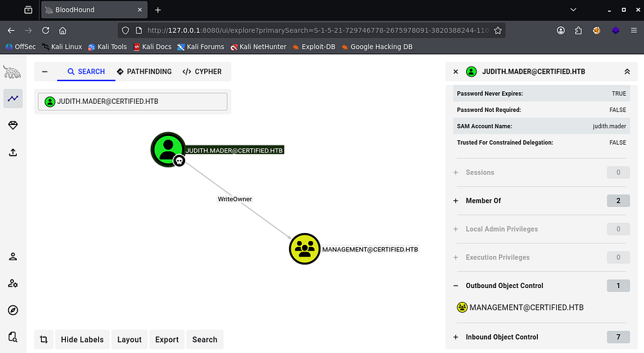The height and width of the screenshot is (353, 644).
Task: Expand the Member Of section
Action: pos(493,201)
